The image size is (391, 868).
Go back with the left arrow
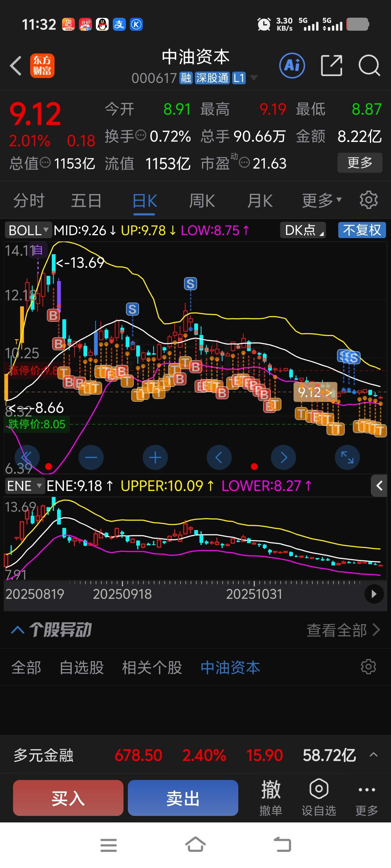point(16,65)
